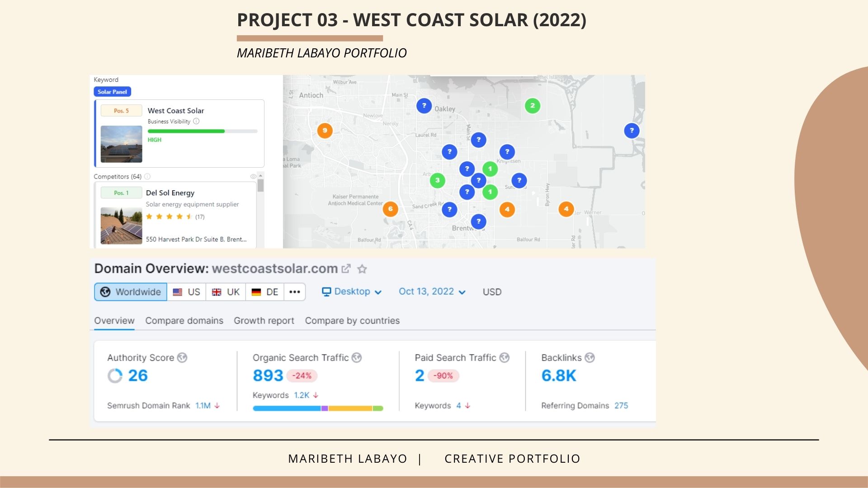Click the Del Sol Energy competitor name
Image resolution: width=868 pixels, height=488 pixels.
point(170,193)
